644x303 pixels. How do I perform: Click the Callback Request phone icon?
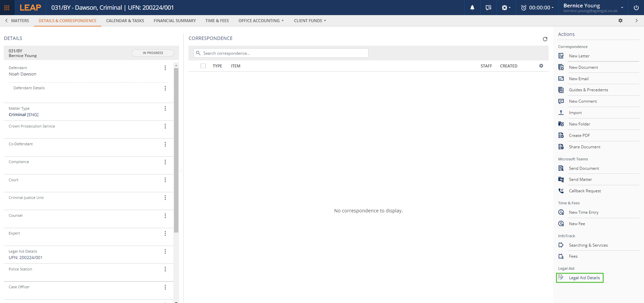(561, 191)
